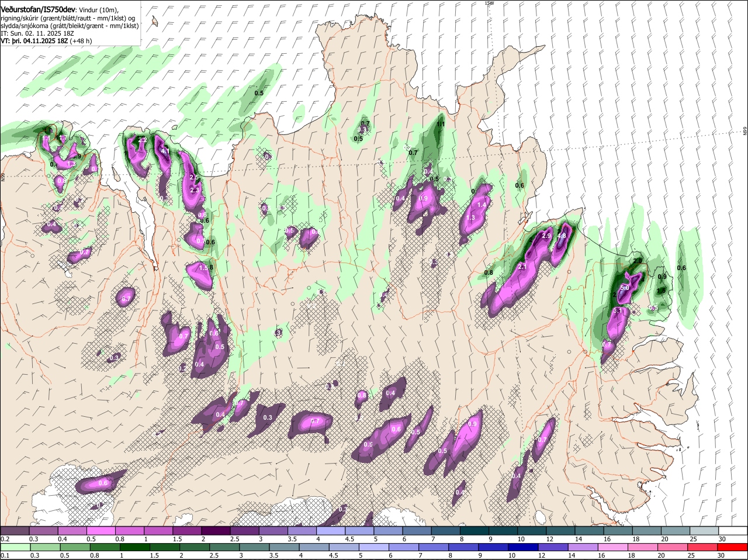The width and height of the screenshot is (748, 560).
Task: Pick the palest green swatch starting the rain legend
Action: tap(15, 548)
